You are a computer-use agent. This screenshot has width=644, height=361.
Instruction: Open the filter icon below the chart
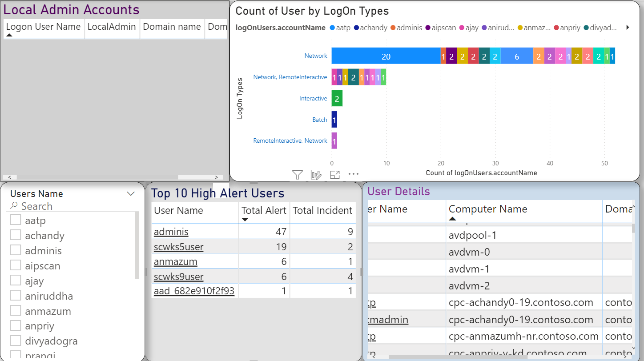point(298,175)
